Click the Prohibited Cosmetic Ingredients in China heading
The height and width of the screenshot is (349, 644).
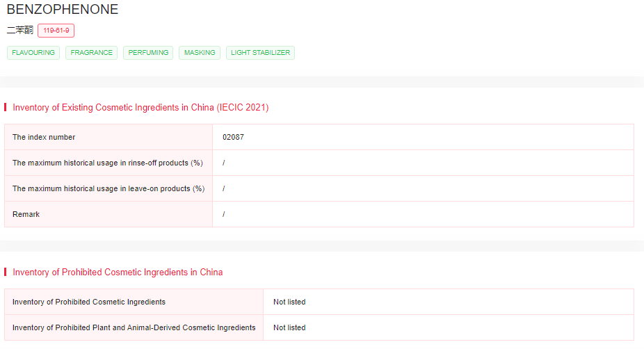118,273
